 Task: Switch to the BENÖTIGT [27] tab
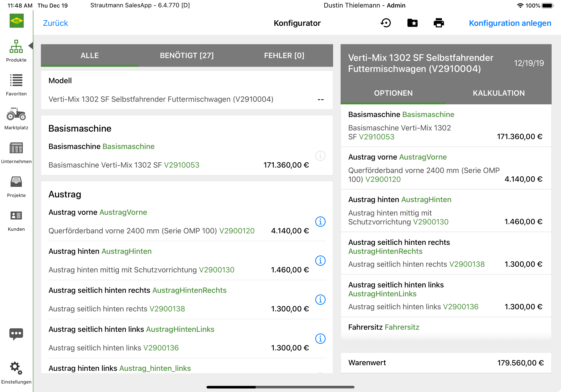tap(187, 55)
